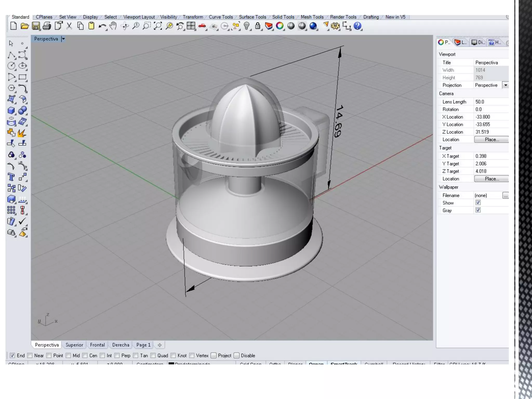Switch to the Frontal viewport tab

(x=97, y=345)
